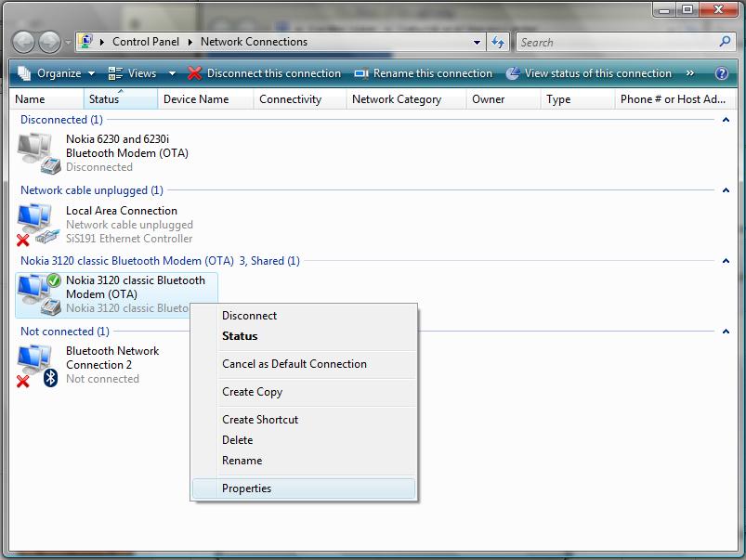The height and width of the screenshot is (560, 746).
Task: Collapse the Nokia 3120 Shared group
Action: point(726,261)
